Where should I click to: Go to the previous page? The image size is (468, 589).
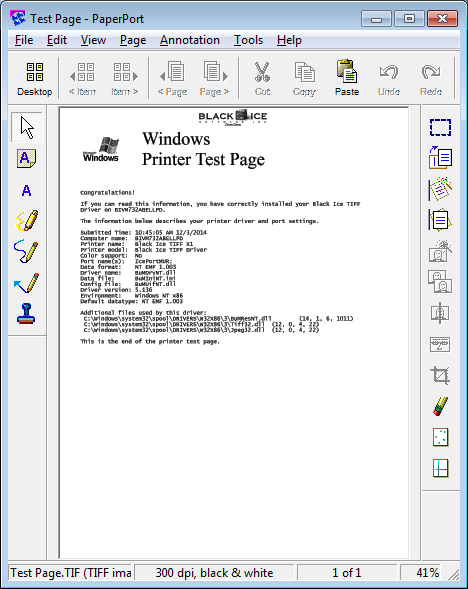172,79
